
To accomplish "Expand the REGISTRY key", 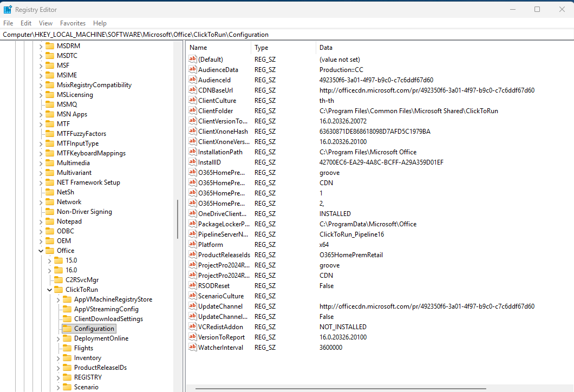I will (x=58, y=378).
